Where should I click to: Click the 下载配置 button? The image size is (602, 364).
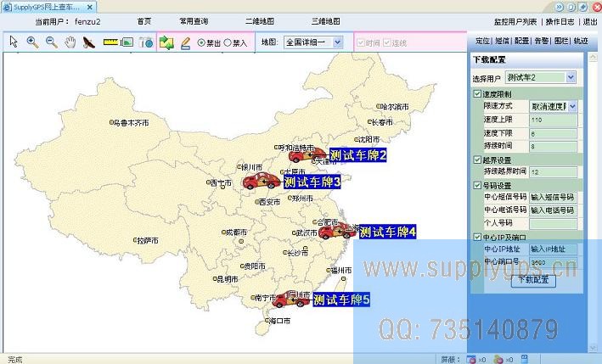(532, 279)
